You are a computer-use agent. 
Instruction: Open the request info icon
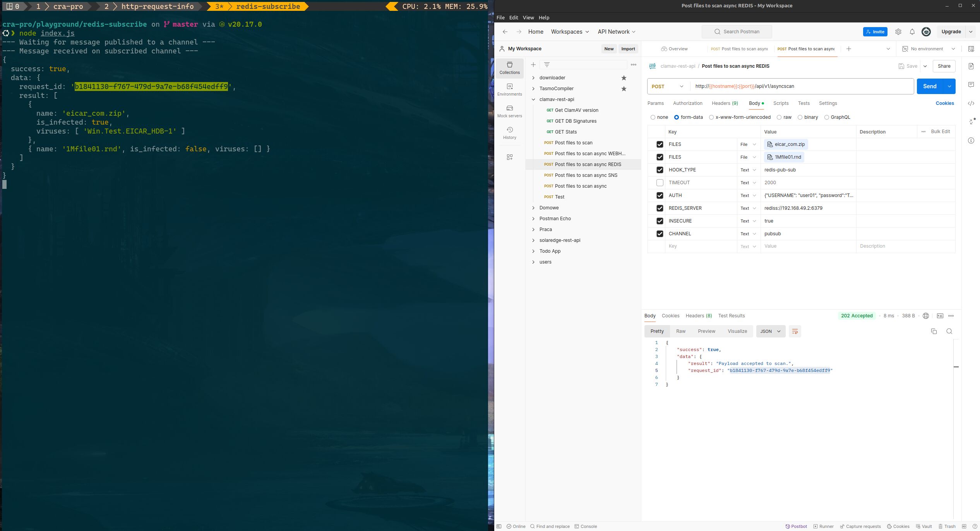[971, 140]
